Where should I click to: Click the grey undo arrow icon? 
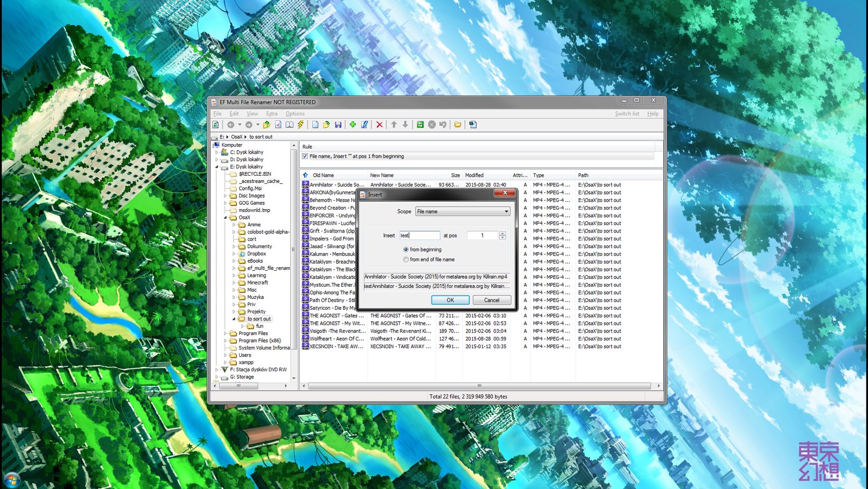(x=443, y=125)
